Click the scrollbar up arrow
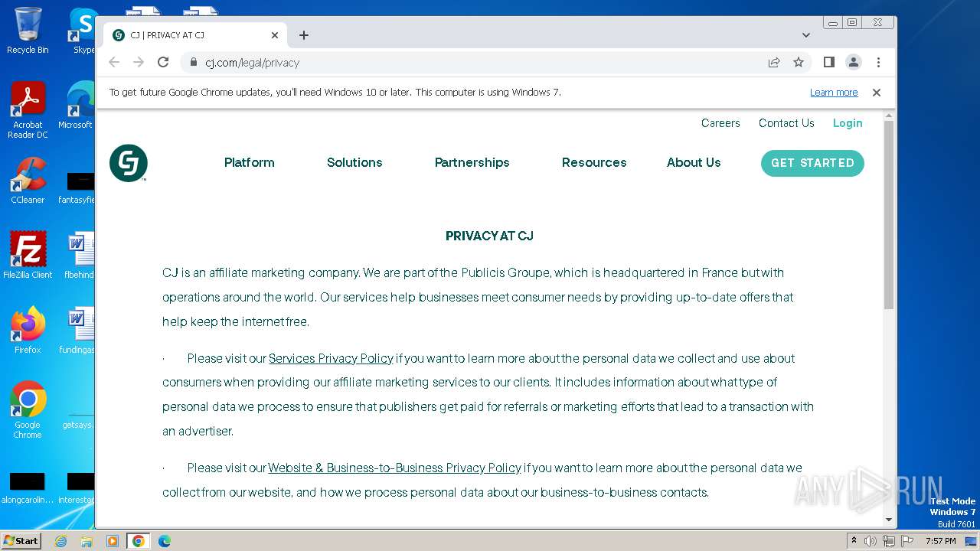This screenshot has width=980, height=551. [x=889, y=116]
